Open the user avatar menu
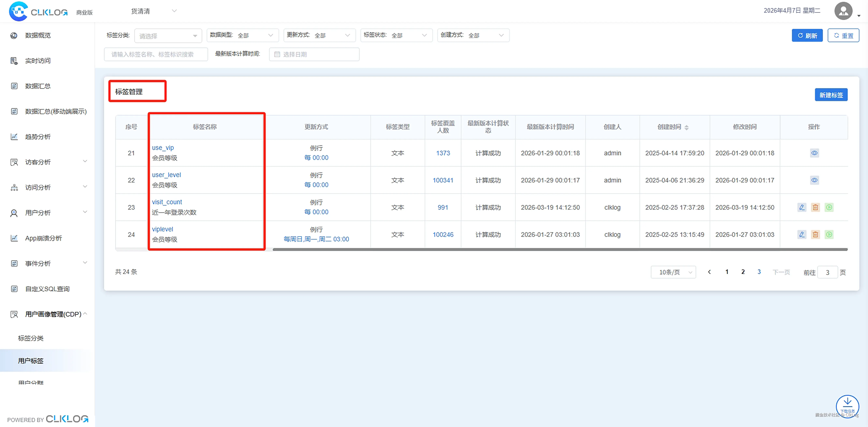Viewport: 868px width, 427px height. tap(843, 11)
